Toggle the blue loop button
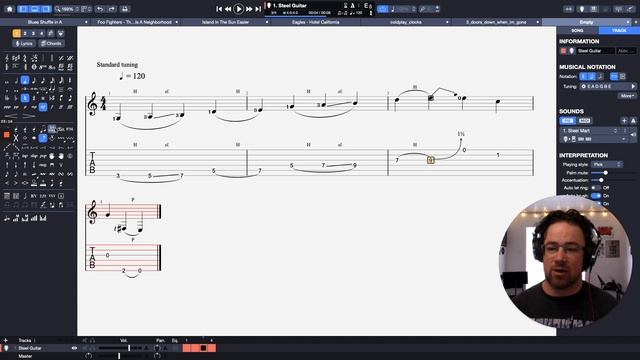 tap(382, 9)
